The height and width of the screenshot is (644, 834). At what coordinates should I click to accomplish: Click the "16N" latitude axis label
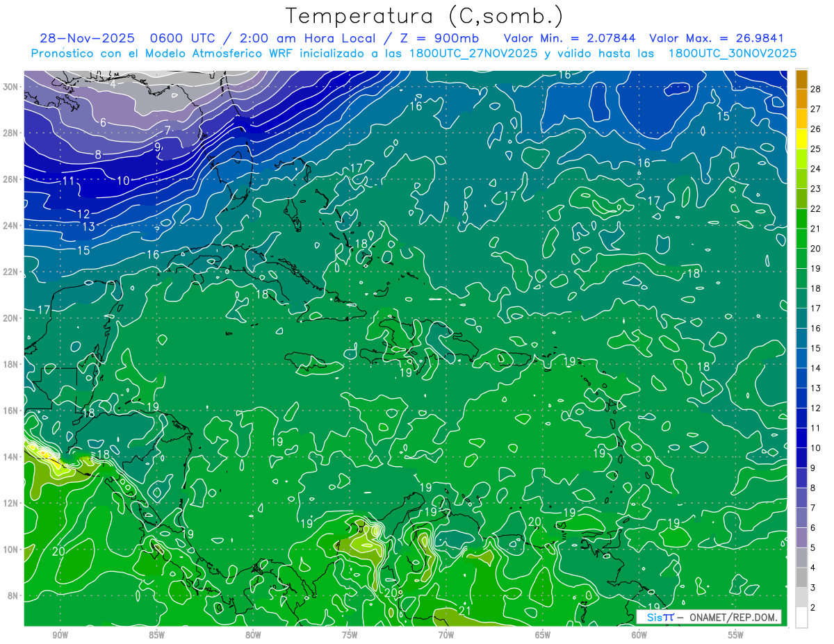[12, 411]
